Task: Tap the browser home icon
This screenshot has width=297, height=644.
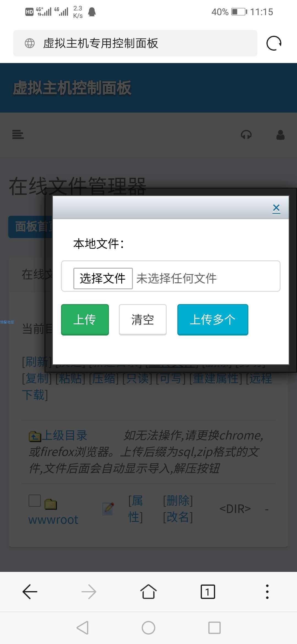Action: click(148, 592)
